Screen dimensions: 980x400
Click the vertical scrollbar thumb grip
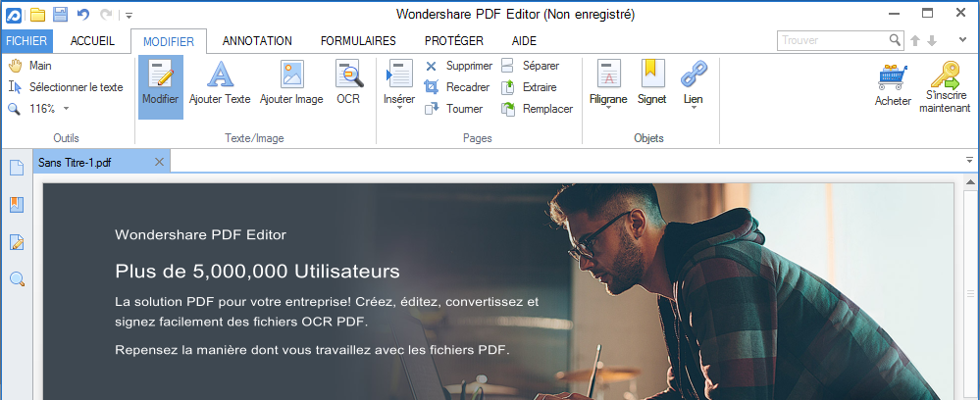pos(970,294)
